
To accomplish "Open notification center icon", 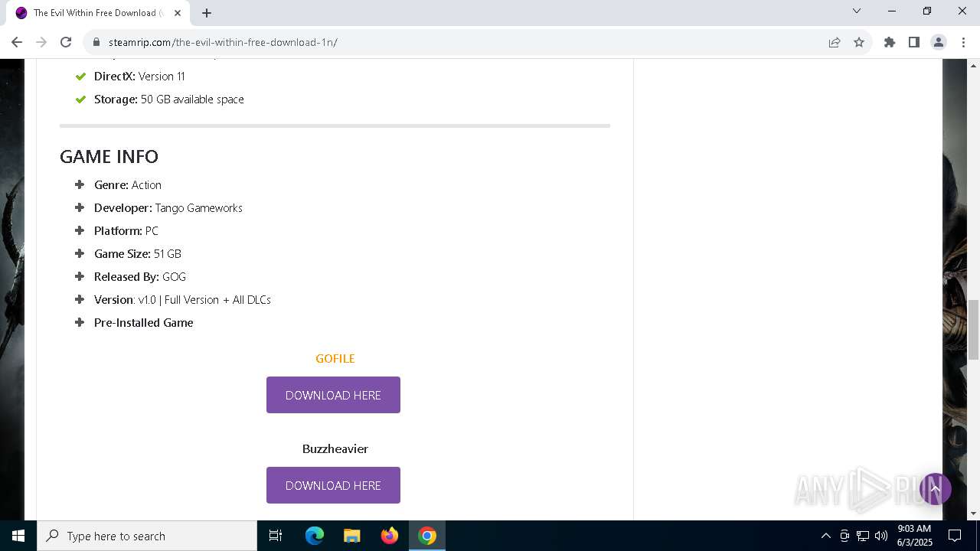I will click(955, 536).
